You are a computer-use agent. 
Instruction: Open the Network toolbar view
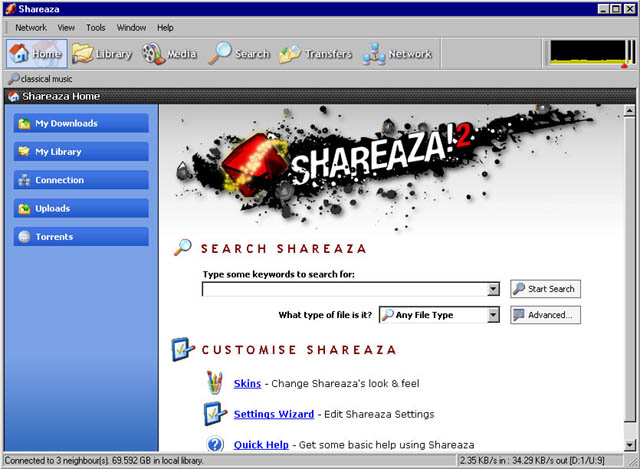397,54
